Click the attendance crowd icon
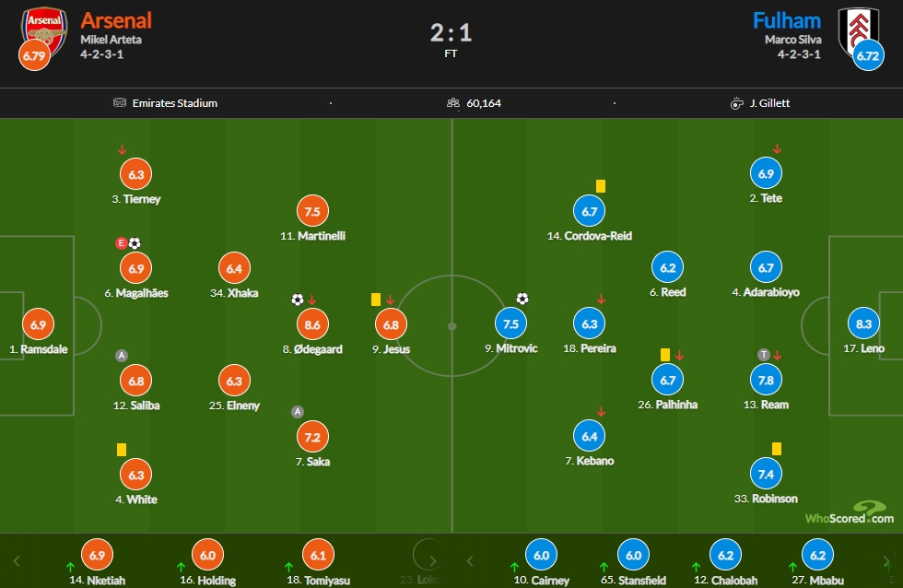This screenshot has height=588, width=903. (453, 102)
